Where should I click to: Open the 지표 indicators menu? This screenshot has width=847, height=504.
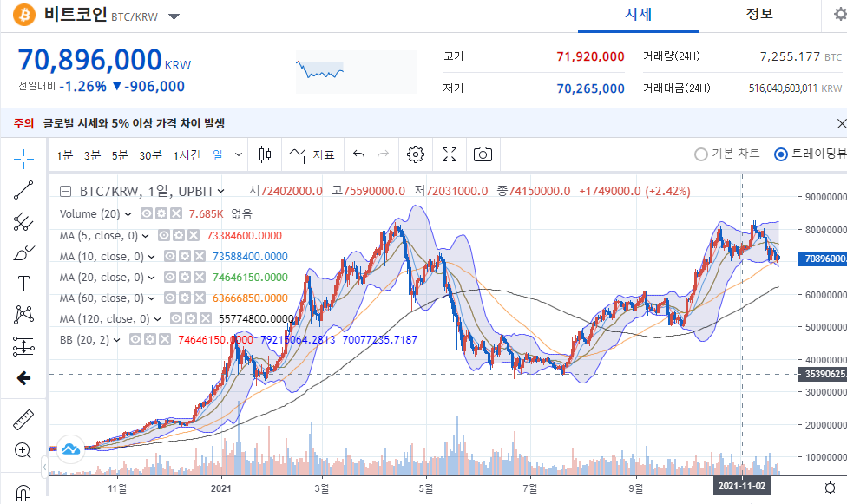312,155
